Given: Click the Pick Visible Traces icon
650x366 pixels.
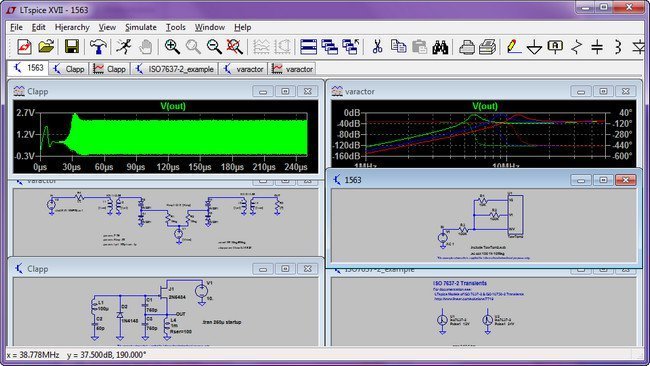Looking at the screenshot, I should pos(282,46).
